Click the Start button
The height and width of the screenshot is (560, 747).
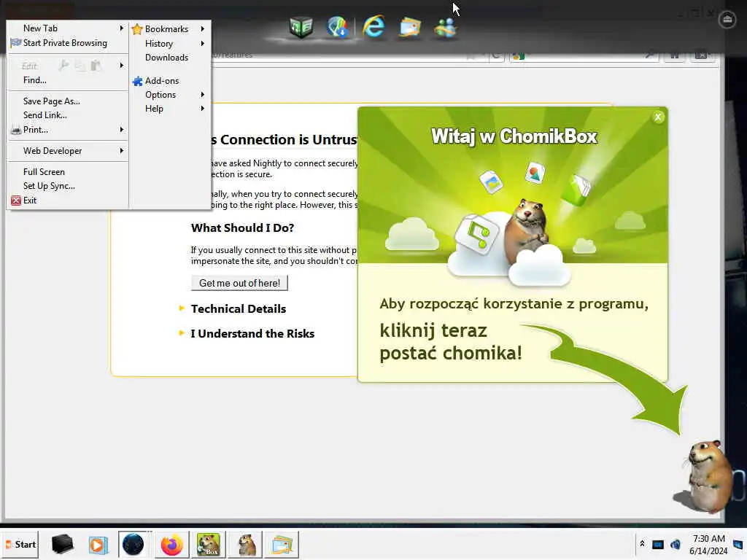(x=20, y=544)
